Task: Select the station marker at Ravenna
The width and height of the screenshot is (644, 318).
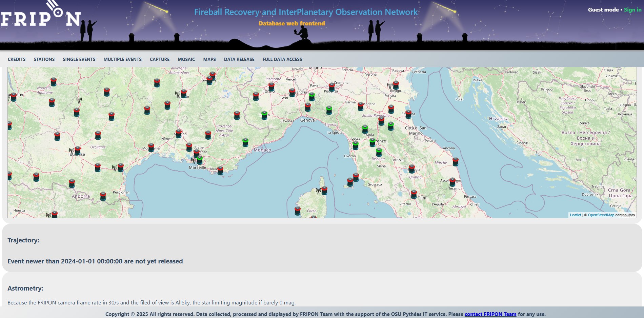Action: tap(408, 114)
